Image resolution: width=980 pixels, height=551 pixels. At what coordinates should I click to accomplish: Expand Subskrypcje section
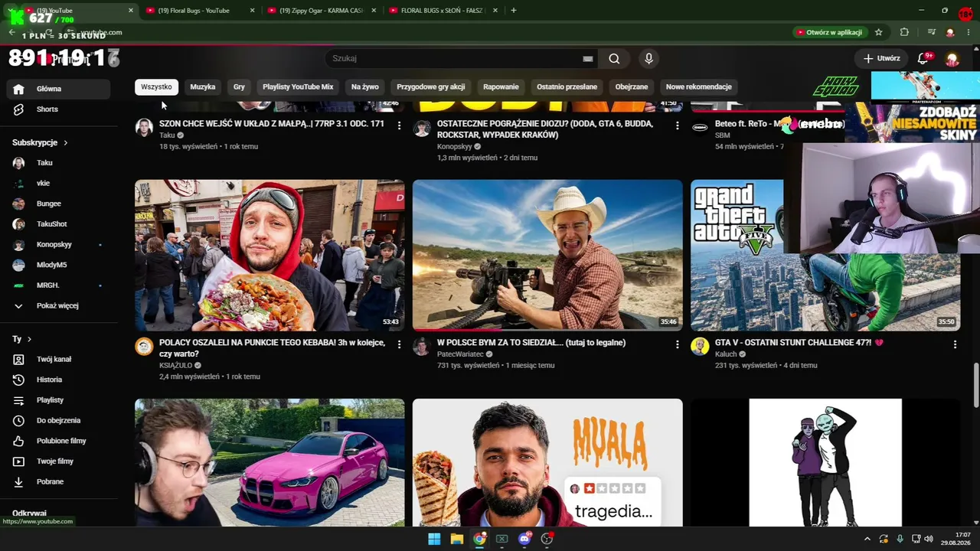[x=41, y=142]
